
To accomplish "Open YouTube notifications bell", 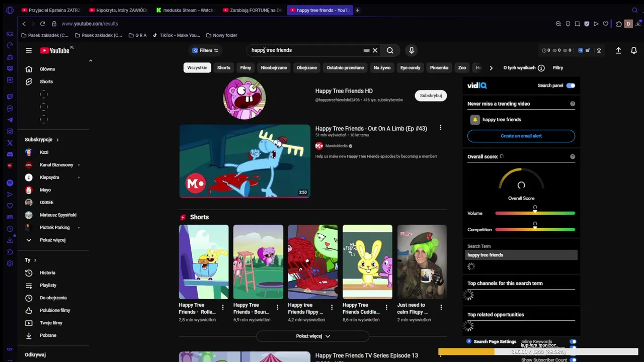I will point(634,50).
